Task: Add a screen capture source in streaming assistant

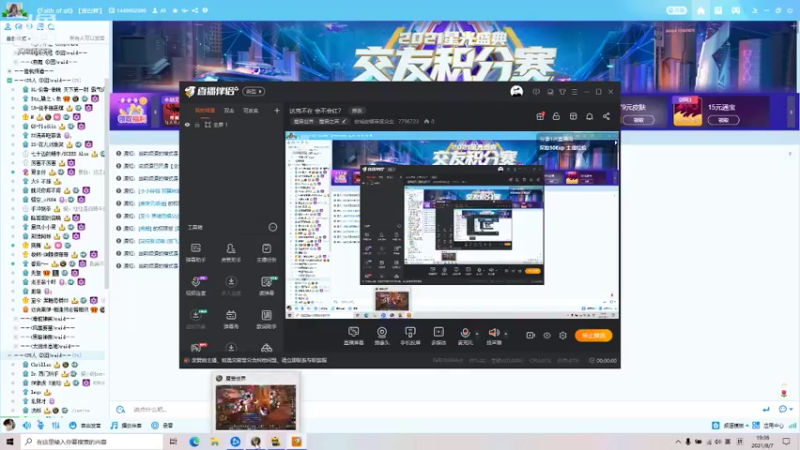Action: [353, 336]
